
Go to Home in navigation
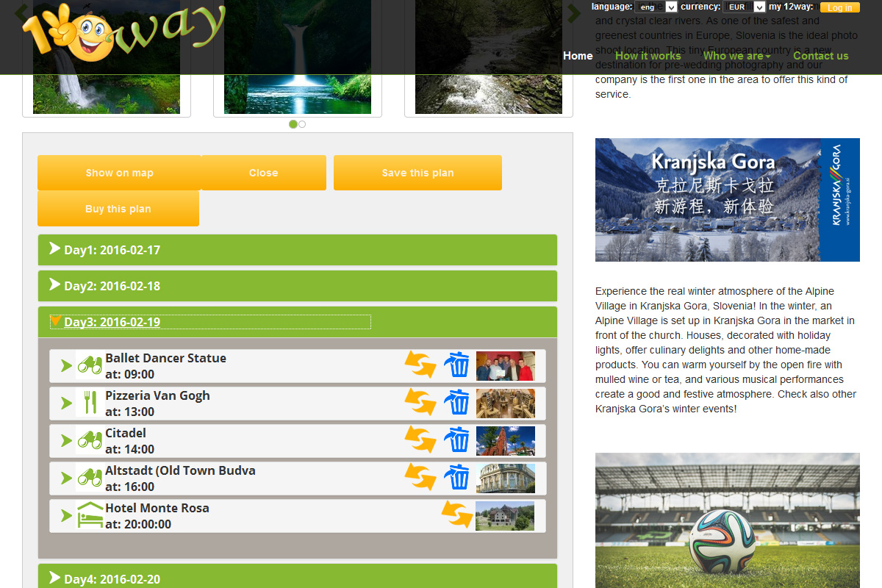tap(578, 56)
